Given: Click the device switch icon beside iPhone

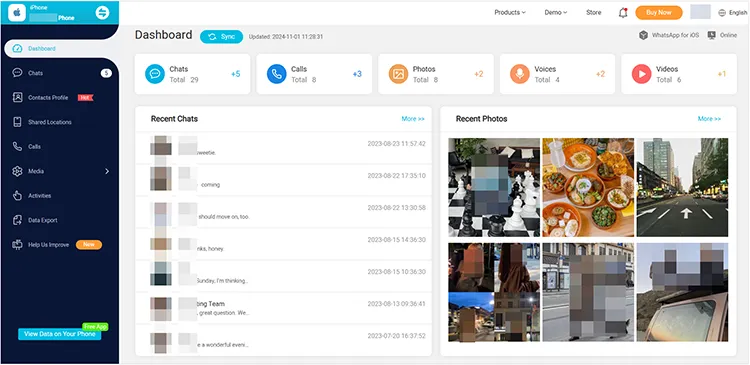Looking at the screenshot, I should 102,12.
